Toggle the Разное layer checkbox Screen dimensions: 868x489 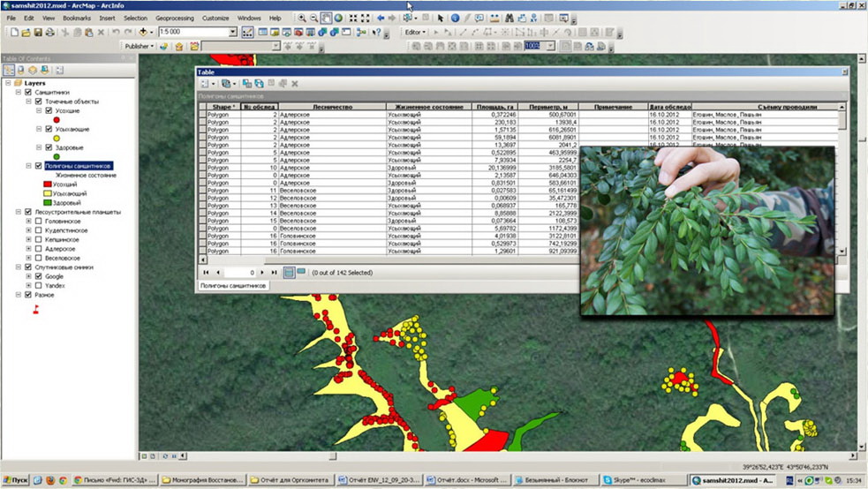pos(28,295)
